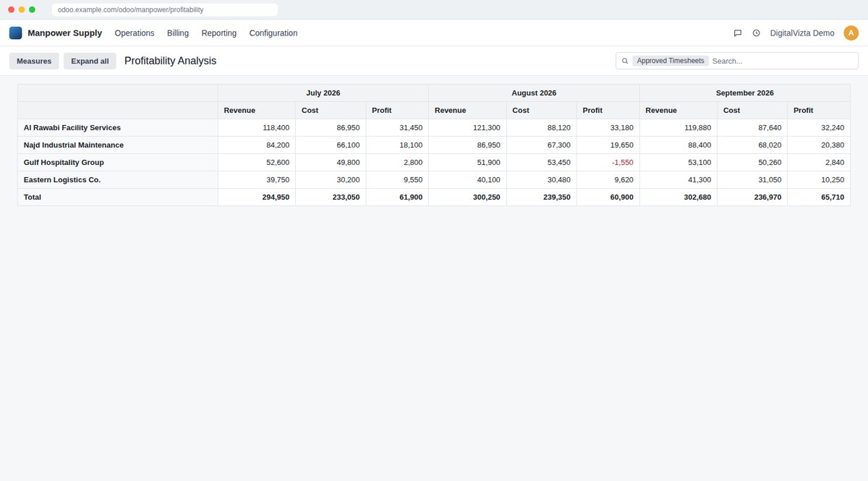Click the Manpower Supply app logo icon
Image resolution: width=868 pixels, height=481 pixels.
[x=15, y=33]
